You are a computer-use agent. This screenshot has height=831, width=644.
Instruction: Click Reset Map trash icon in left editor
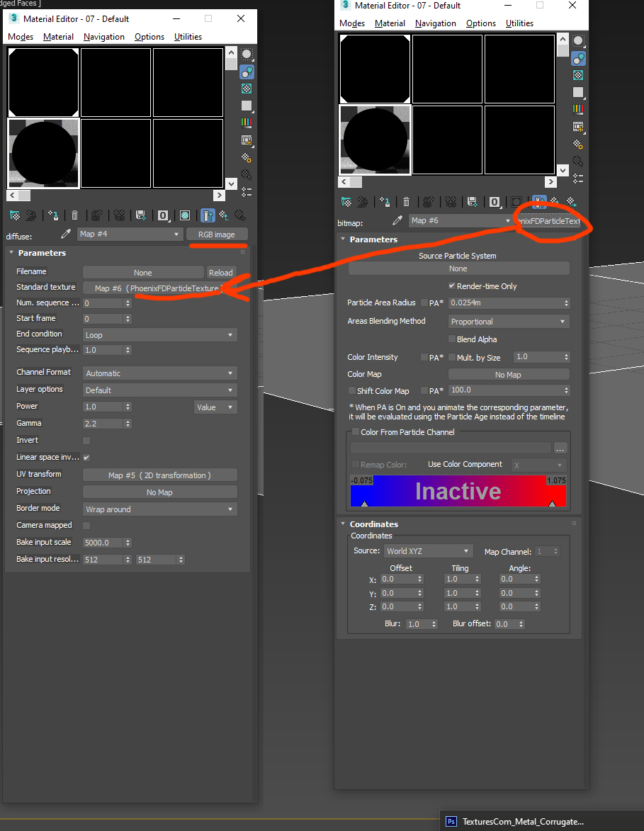74,215
